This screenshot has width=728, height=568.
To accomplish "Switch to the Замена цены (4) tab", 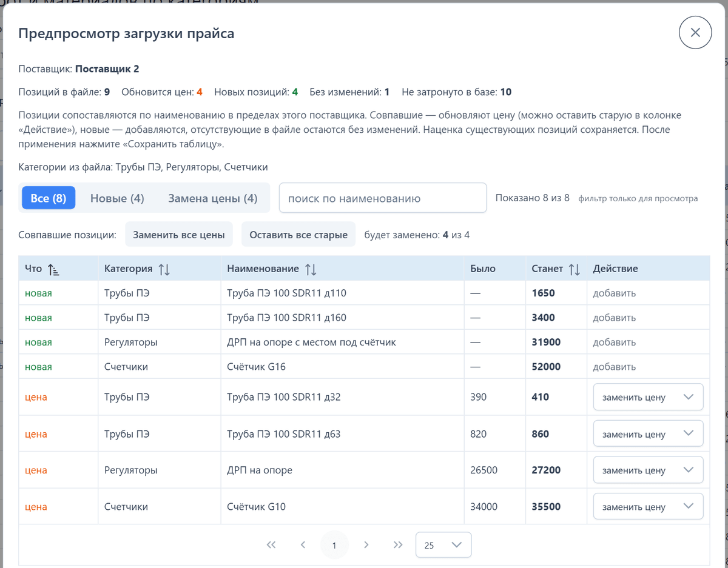I will click(212, 198).
